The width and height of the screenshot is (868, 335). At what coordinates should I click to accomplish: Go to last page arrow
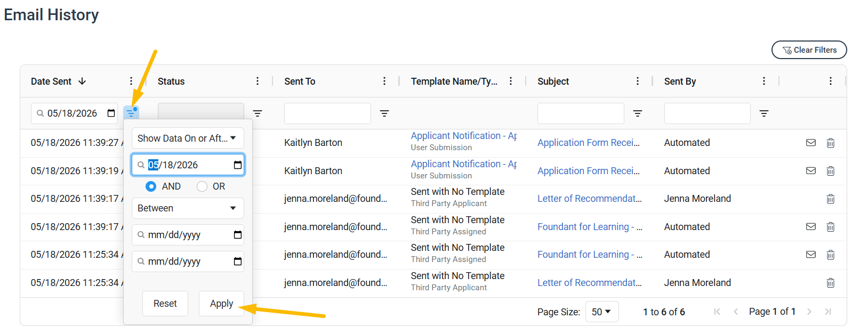coord(828,312)
